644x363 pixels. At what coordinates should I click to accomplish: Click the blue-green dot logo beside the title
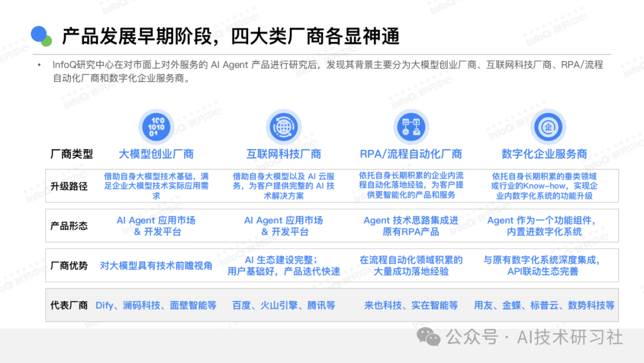[41, 36]
